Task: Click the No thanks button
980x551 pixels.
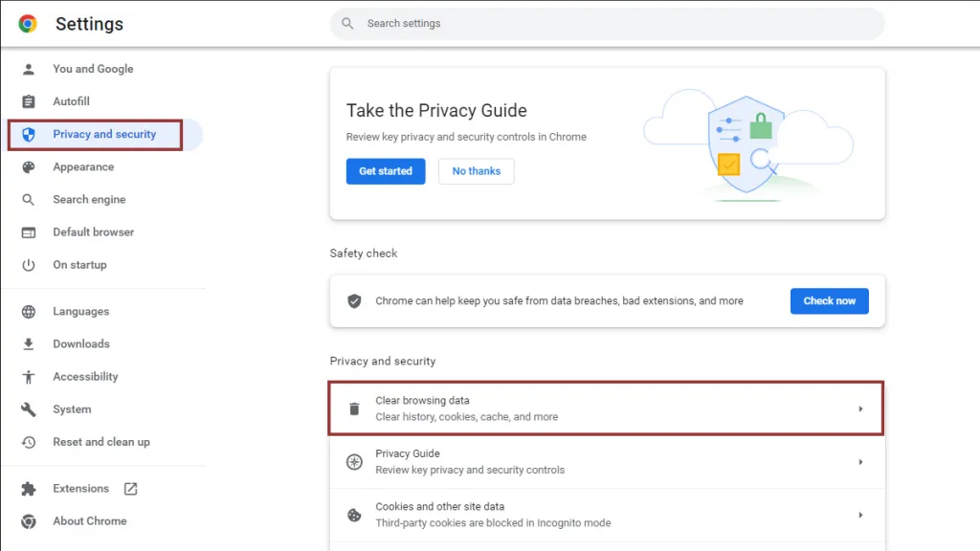Action: [x=477, y=171]
